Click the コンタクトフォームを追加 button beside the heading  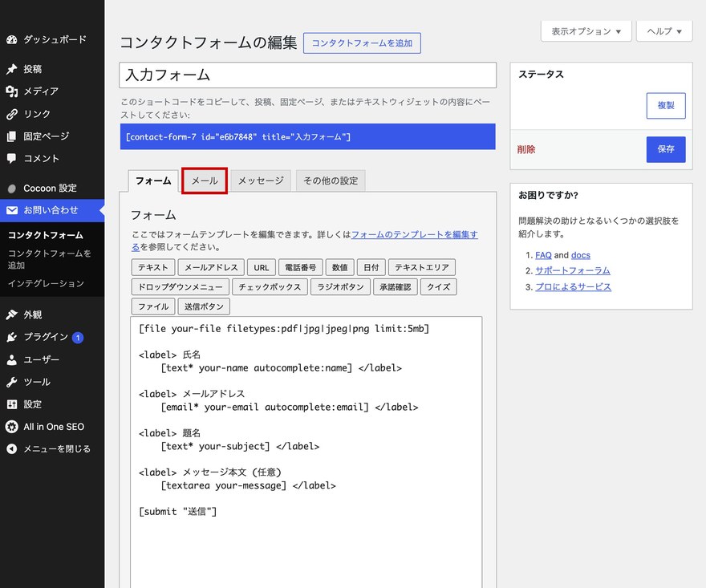pos(362,43)
